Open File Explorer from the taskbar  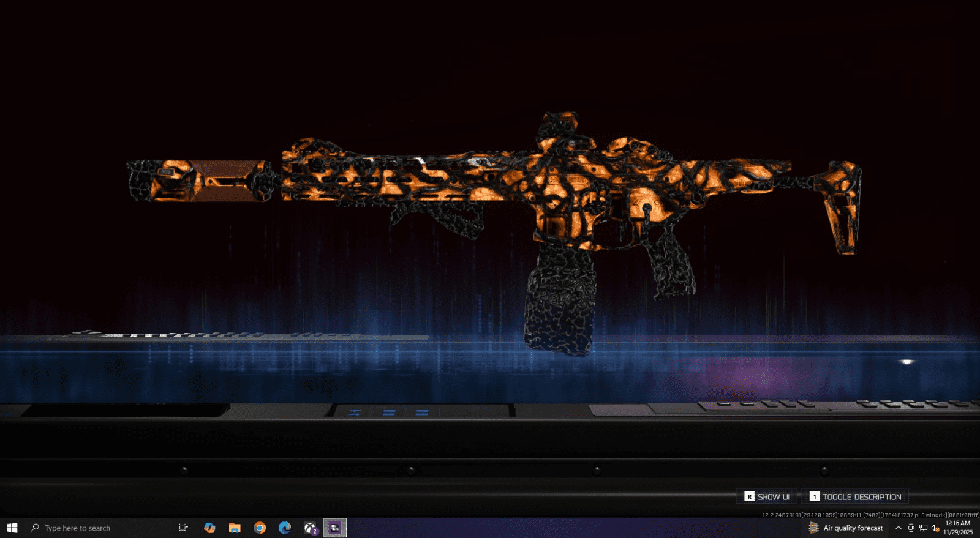(x=235, y=528)
